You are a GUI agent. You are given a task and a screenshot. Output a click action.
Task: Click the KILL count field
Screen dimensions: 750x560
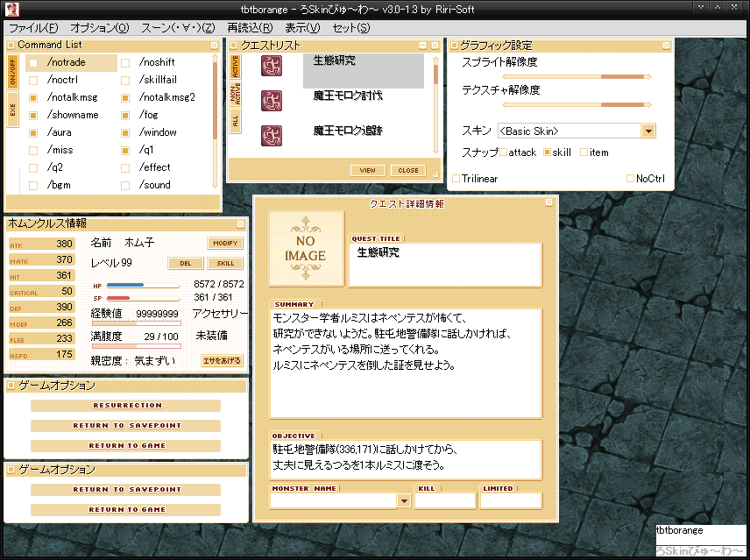point(445,500)
